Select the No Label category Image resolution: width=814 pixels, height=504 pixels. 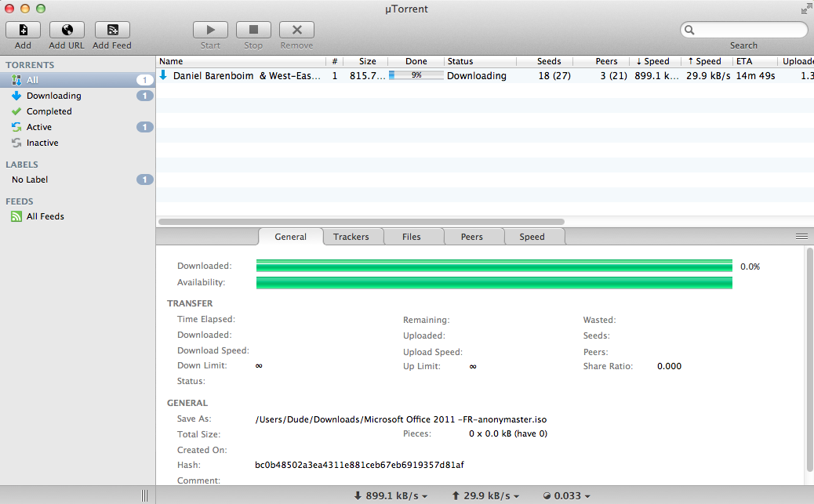[x=78, y=179]
